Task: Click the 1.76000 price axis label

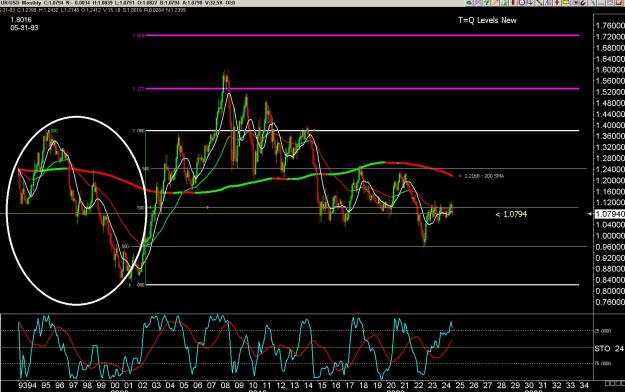Action: (x=610, y=26)
